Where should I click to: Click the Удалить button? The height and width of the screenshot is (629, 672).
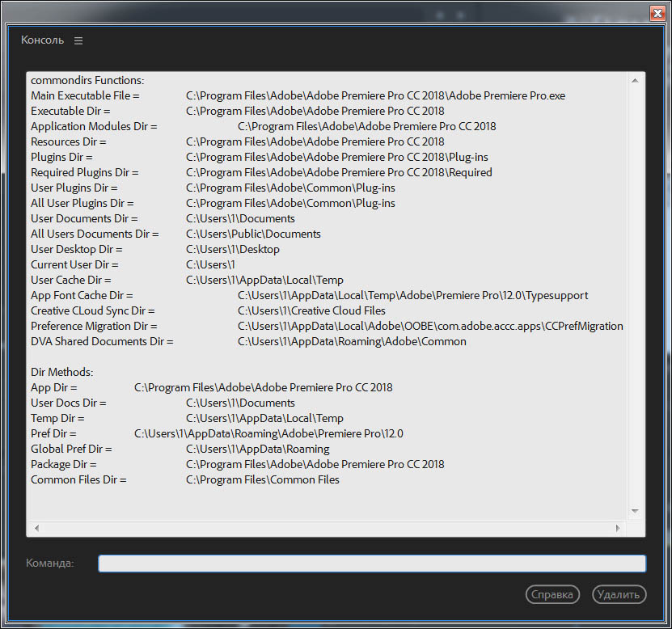click(619, 594)
